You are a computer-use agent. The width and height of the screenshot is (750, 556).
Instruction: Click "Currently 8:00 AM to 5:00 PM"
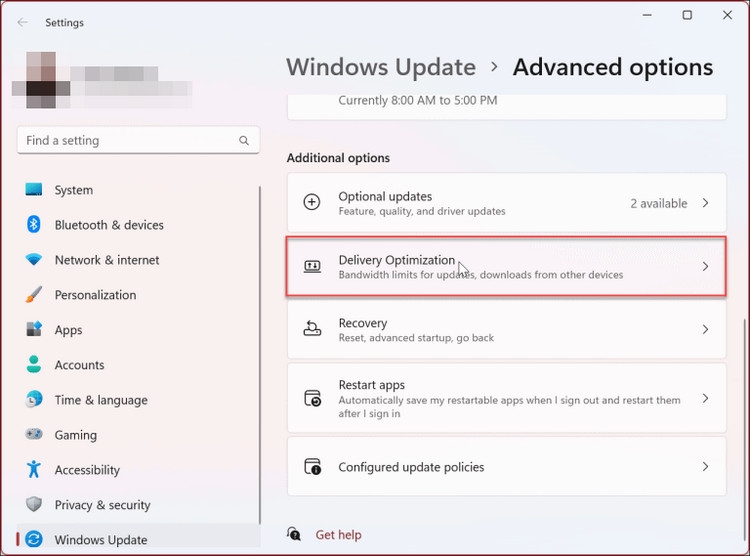418,100
